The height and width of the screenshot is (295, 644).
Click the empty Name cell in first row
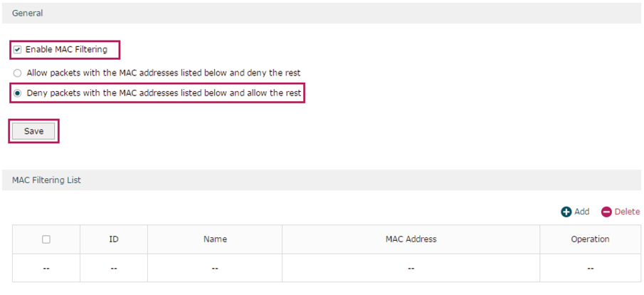[215, 268]
